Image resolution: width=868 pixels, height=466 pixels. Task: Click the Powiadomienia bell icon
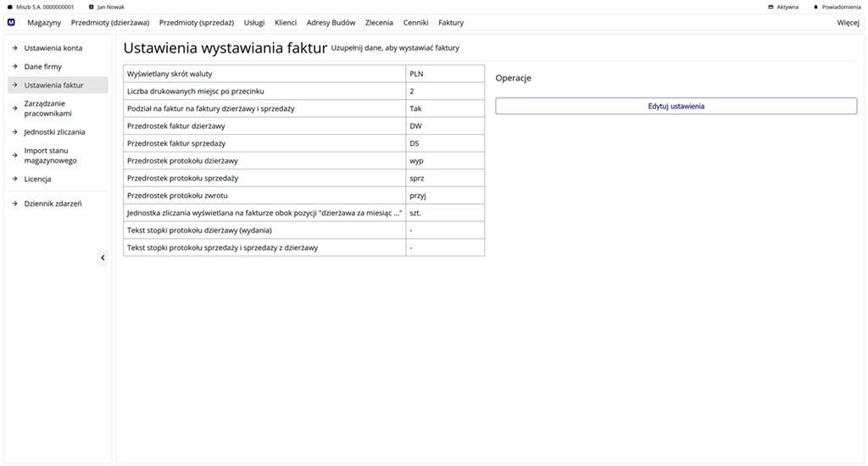pos(815,7)
